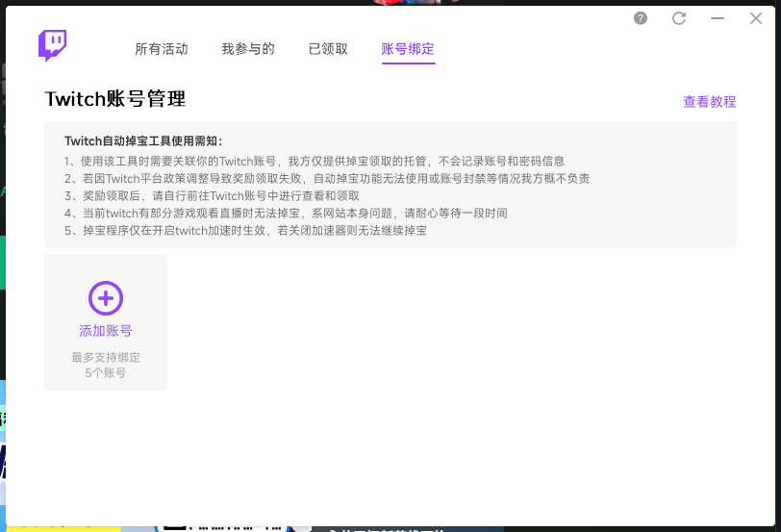Close the Twitch tool window

tap(756, 18)
